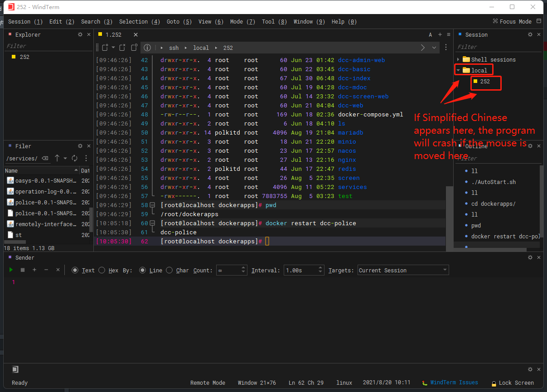Open the Goto menu

179,21
